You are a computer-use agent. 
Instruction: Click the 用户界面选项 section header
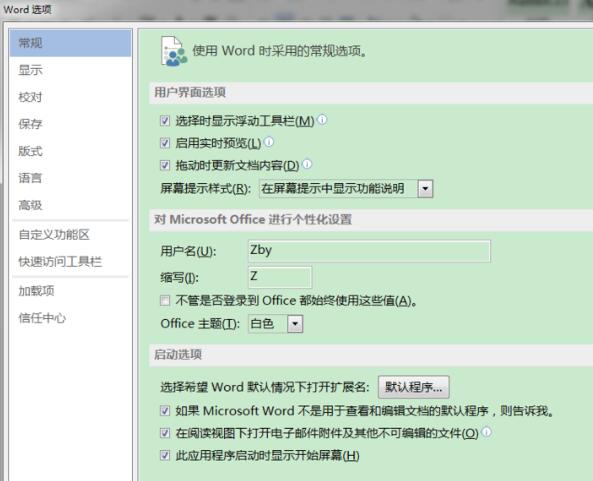[x=190, y=92]
